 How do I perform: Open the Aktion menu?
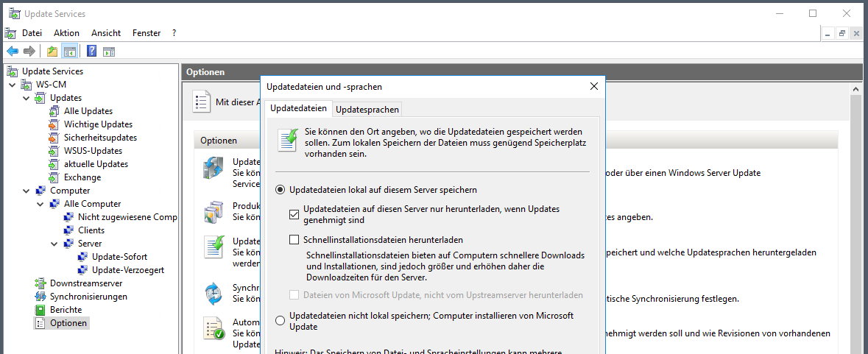(66, 33)
